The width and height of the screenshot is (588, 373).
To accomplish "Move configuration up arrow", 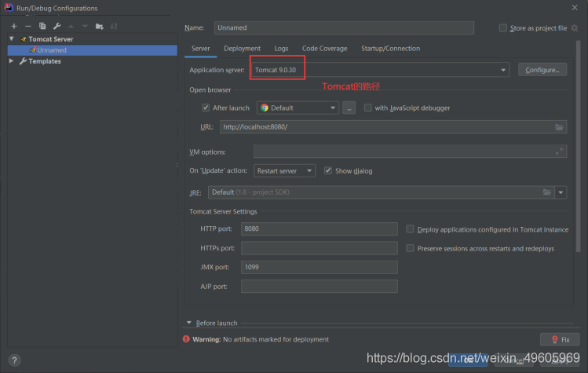I will 71,26.
